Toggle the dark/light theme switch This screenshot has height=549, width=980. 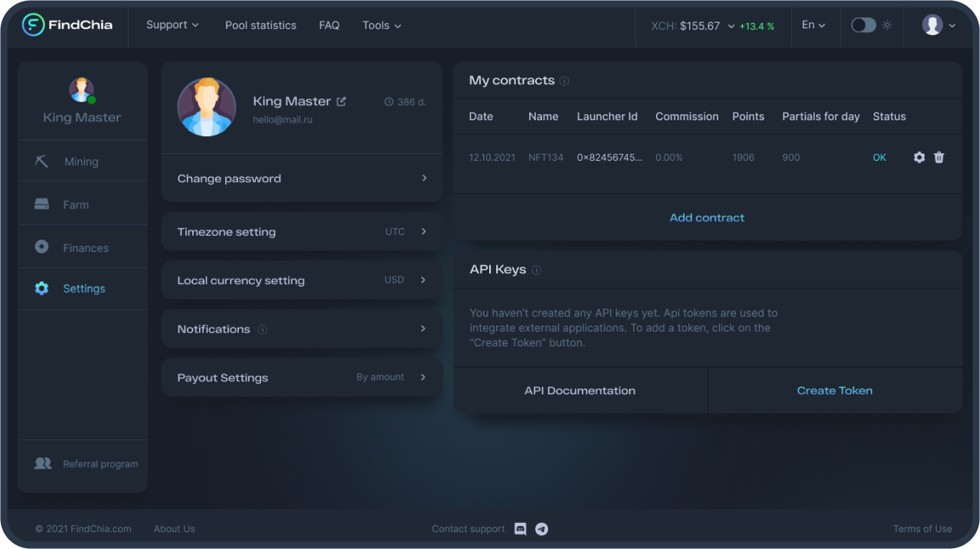pyautogui.click(x=864, y=25)
